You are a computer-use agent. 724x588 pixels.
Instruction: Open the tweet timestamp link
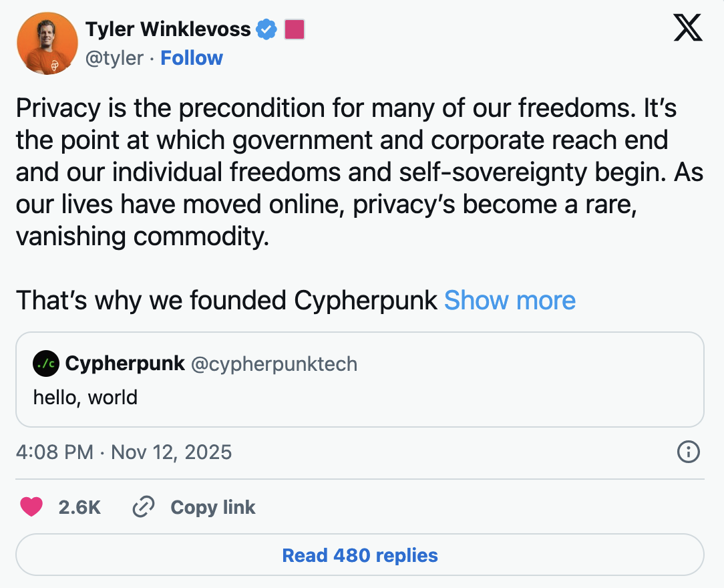pos(124,452)
